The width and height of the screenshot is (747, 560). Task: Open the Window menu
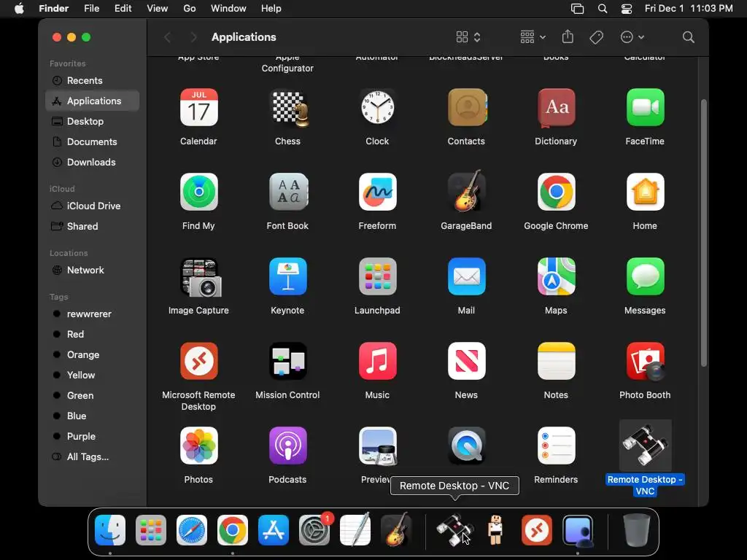[x=228, y=9]
